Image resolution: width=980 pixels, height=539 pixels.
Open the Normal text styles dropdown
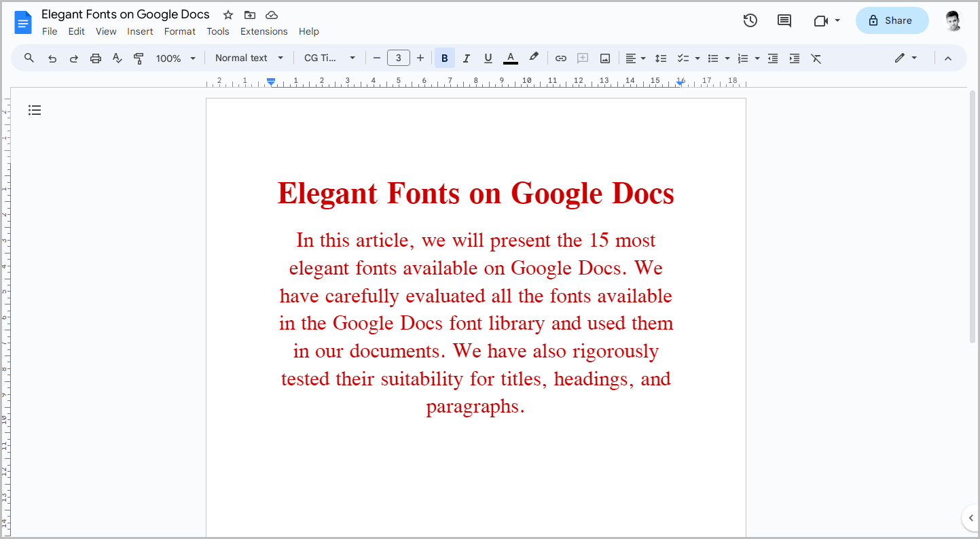(249, 58)
